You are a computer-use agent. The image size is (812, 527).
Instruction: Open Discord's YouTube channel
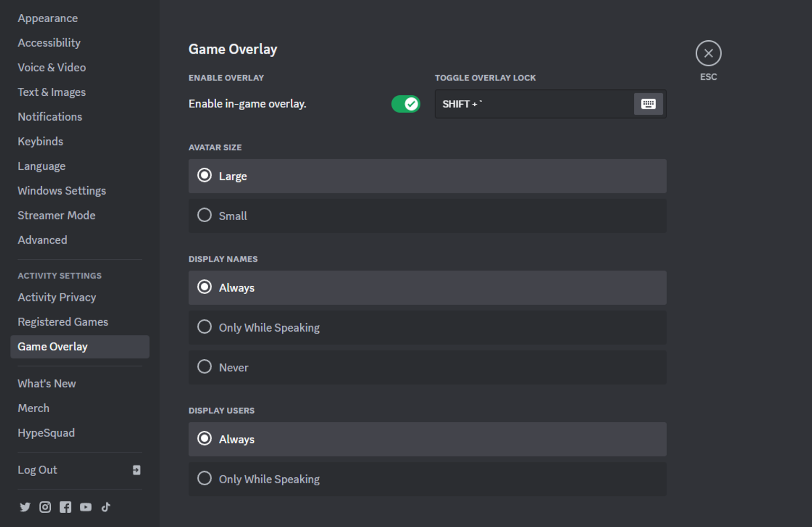point(85,507)
